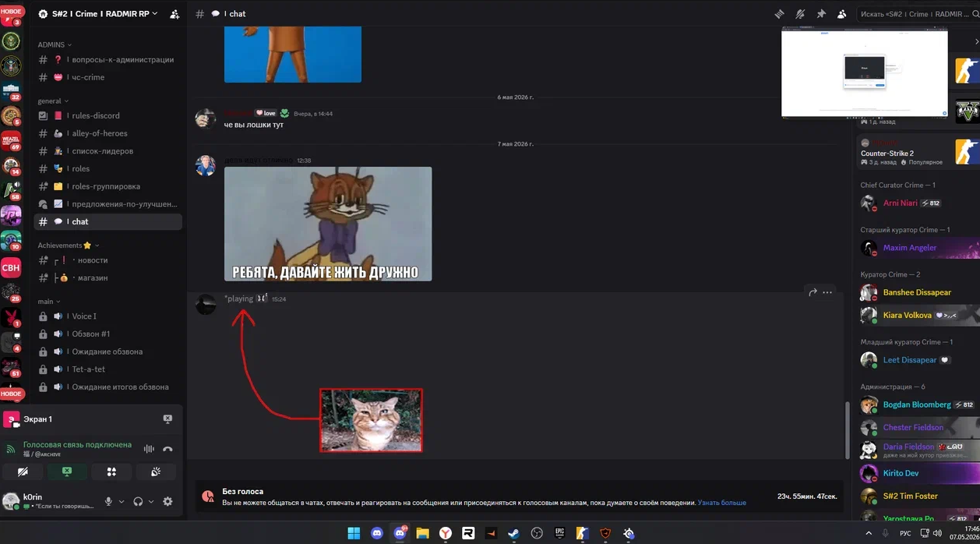Click the server search field
This screenshot has height=544, width=980.
click(x=918, y=14)
